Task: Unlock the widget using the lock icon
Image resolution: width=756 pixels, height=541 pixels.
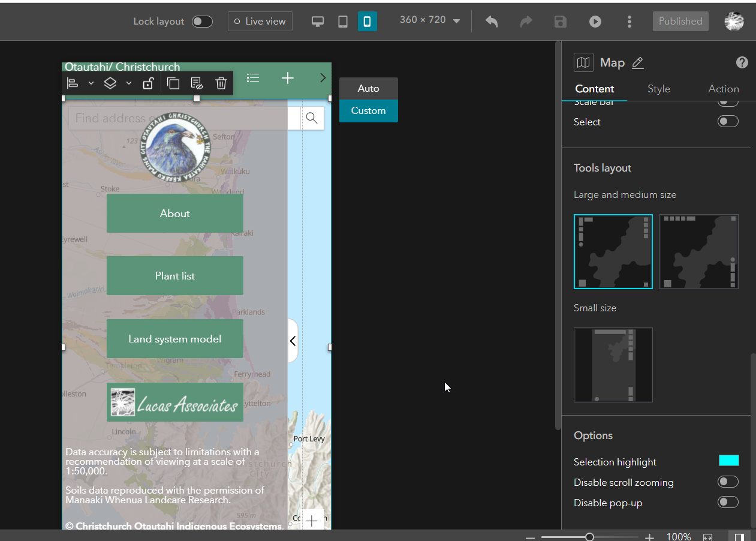Action: tap(148, 83)
